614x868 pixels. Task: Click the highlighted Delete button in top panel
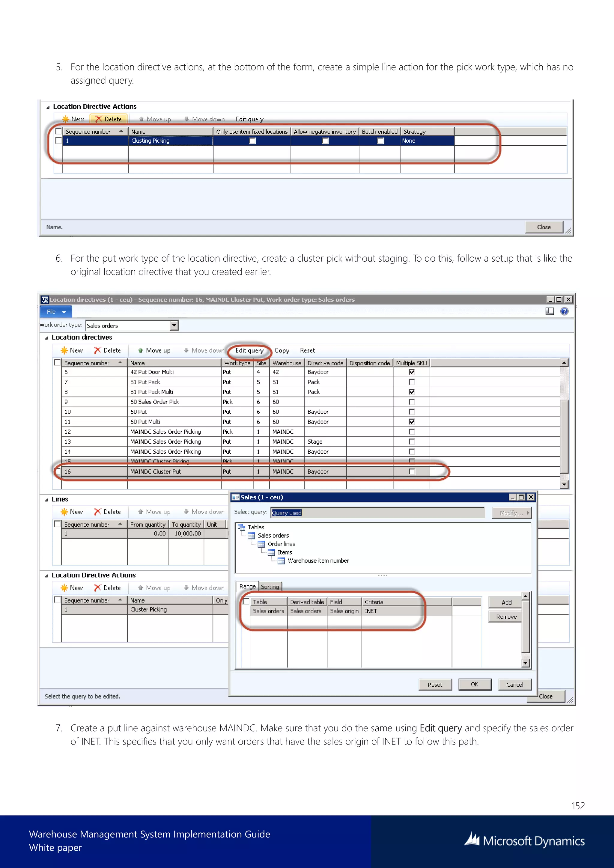(108, 119)
